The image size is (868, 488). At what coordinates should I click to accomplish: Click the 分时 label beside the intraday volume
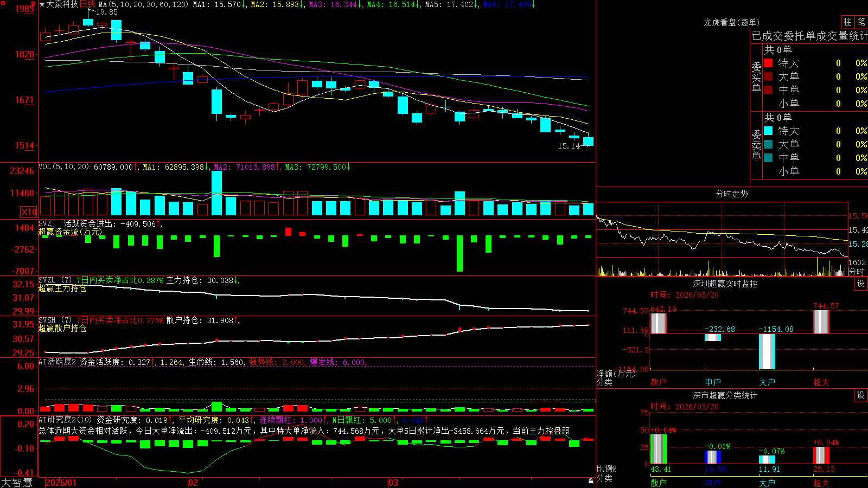pyautogui.click(x=856, y=272)
